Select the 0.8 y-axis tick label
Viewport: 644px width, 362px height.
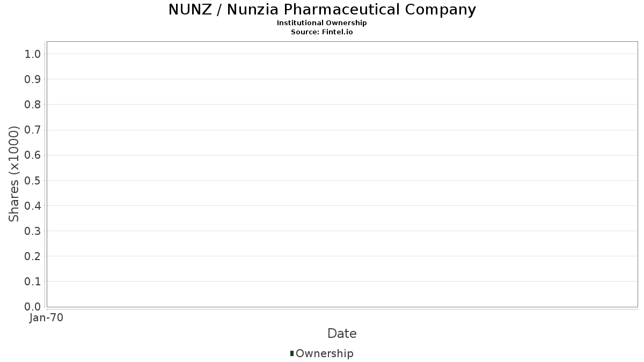tap(33, 105)
